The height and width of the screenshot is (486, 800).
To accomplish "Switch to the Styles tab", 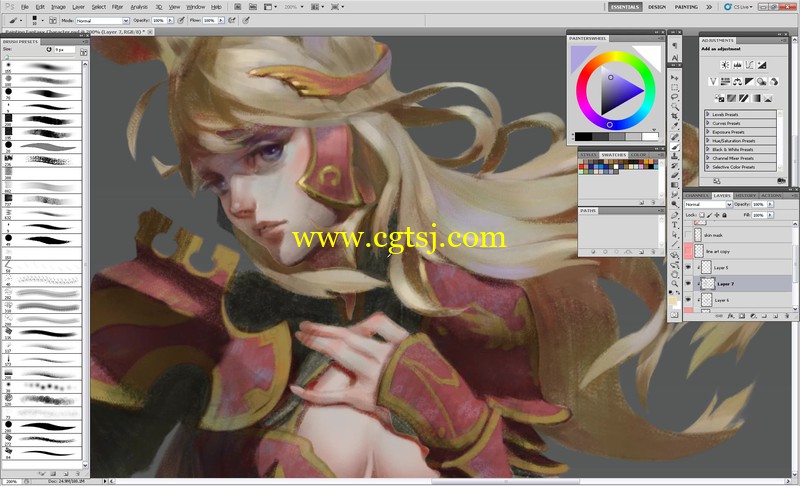I will pos(588,155).
